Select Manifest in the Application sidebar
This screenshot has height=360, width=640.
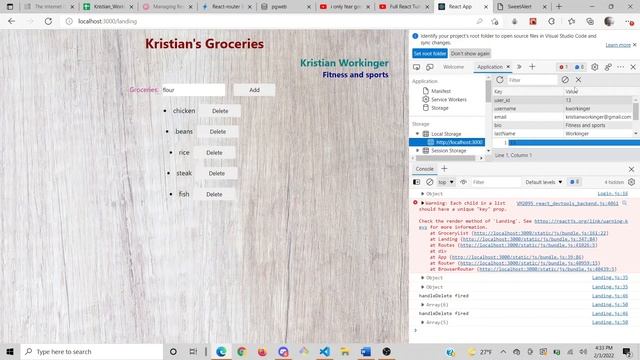[x=441, y=91]
